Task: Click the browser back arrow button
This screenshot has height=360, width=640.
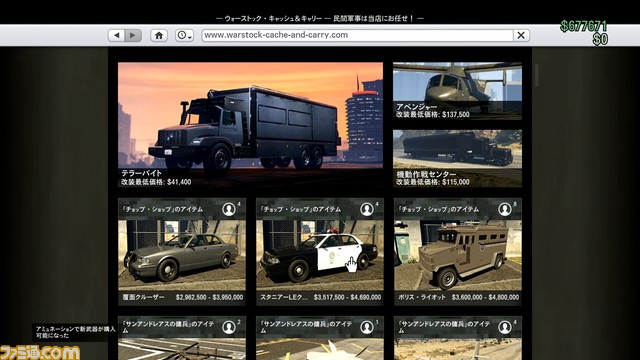Action: click(117, 36)
